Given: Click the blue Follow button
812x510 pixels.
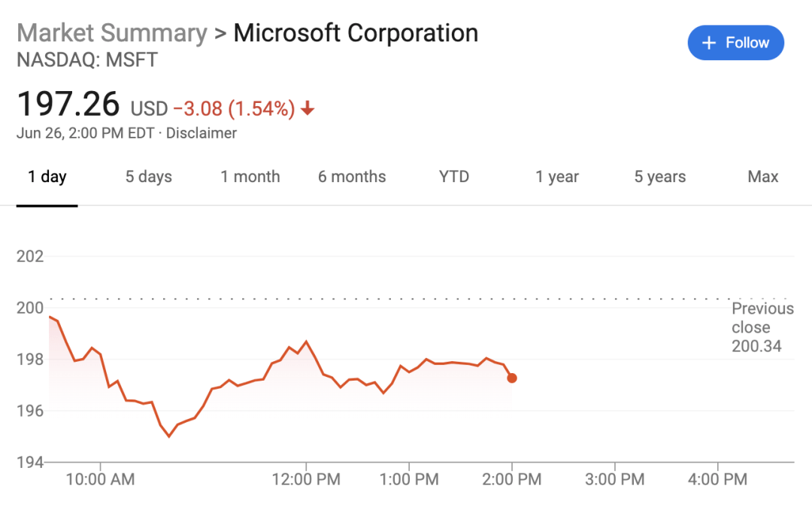Looking at the screenshot, I should [x=735, y=43].
